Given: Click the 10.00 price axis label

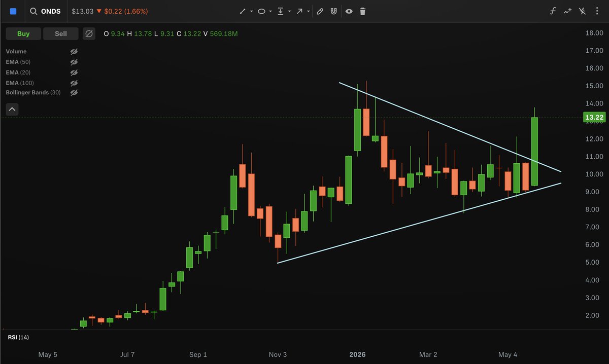Looking at the screenshot, I should pyautogui.click(x=594, y=174).
